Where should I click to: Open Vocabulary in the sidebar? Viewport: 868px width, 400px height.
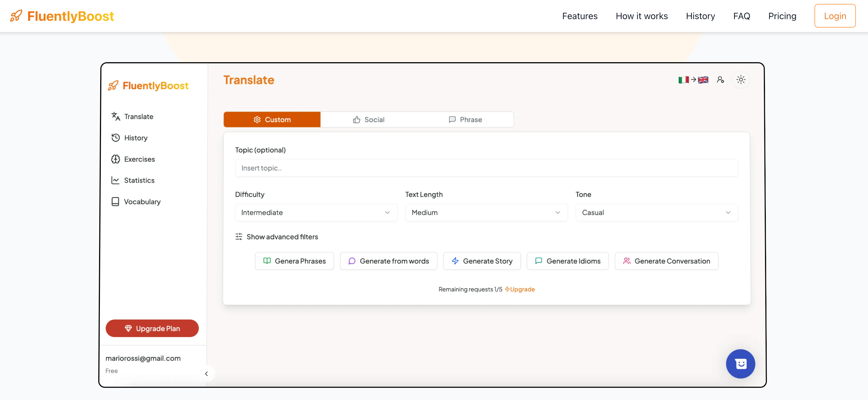(142, 202)
